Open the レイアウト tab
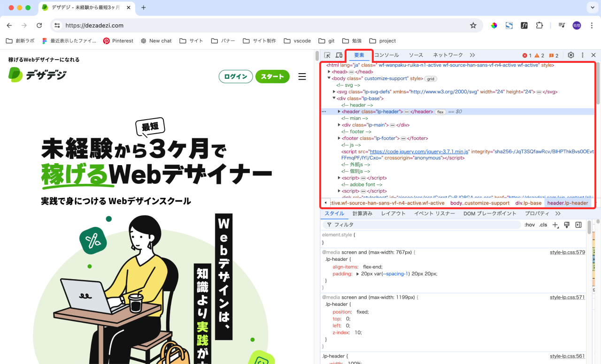Image resolution: width=601 pixels, height=364 pixels. 393,213
